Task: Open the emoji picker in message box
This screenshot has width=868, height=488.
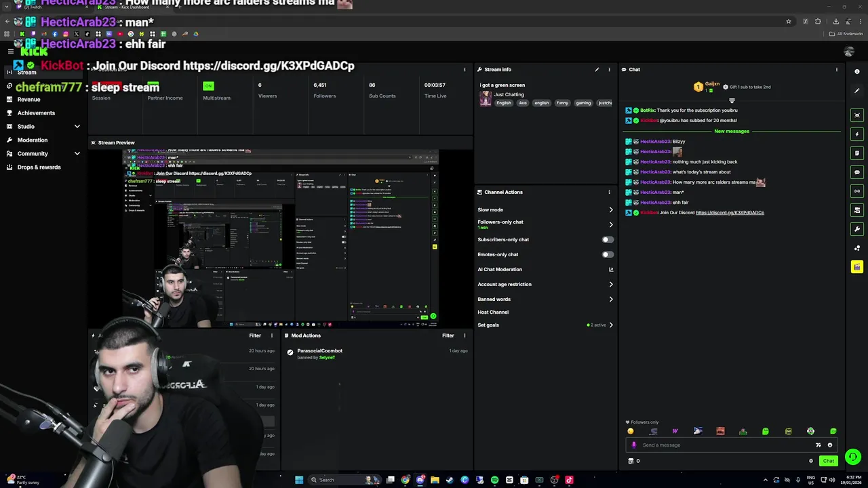Action: pos(829,445)
